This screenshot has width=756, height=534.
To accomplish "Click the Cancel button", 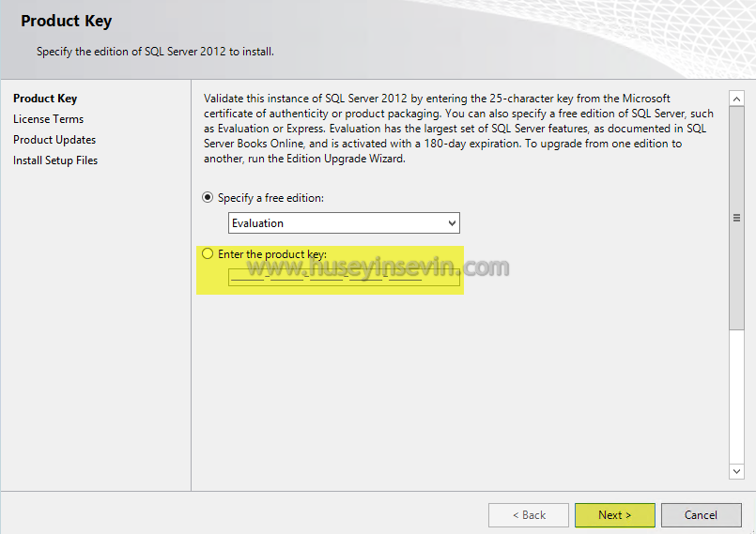I will (701, 515).
